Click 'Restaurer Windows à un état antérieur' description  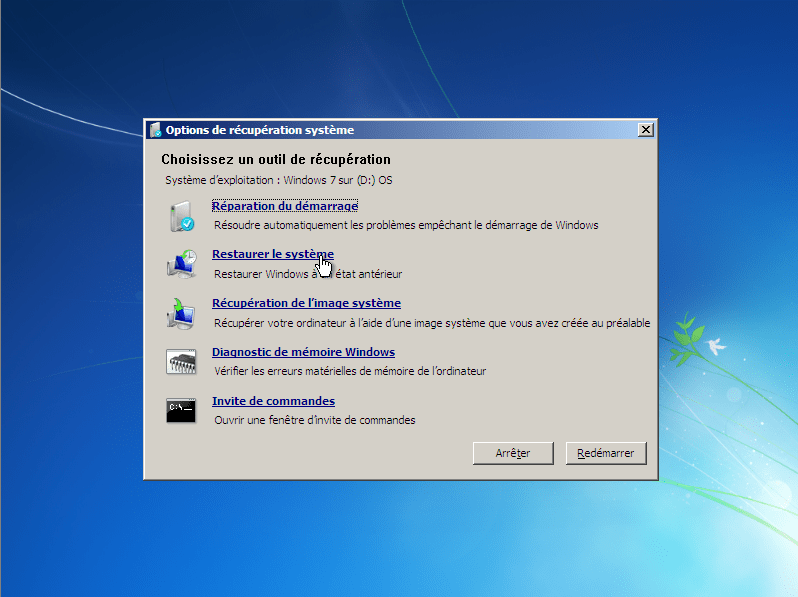pos(308,274)
